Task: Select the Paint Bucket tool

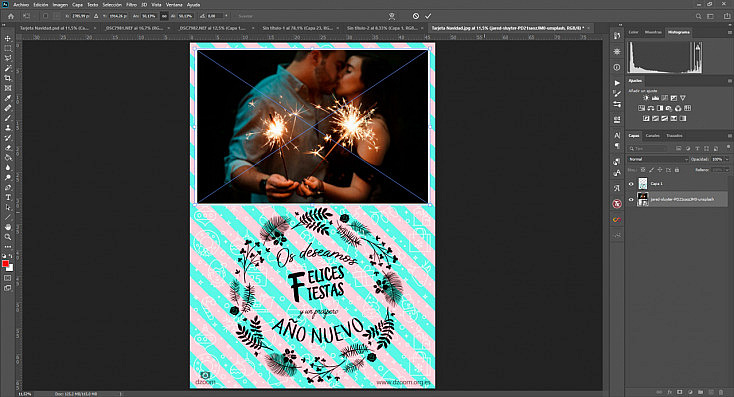Action: click(7, 157)
